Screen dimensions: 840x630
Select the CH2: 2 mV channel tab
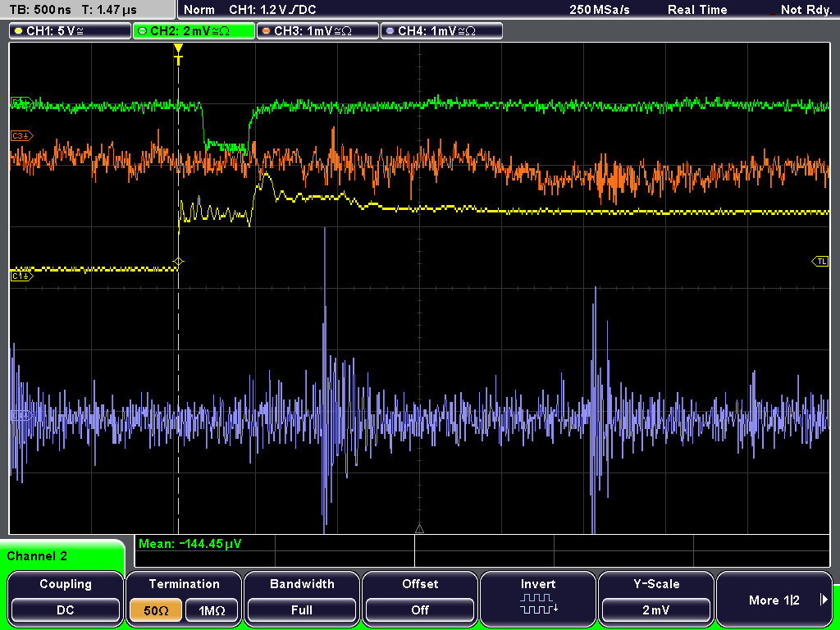[194, 31]
